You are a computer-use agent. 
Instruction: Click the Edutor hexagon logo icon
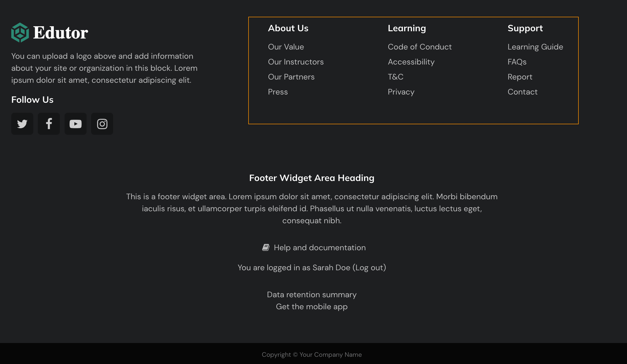tap(20, 32)
